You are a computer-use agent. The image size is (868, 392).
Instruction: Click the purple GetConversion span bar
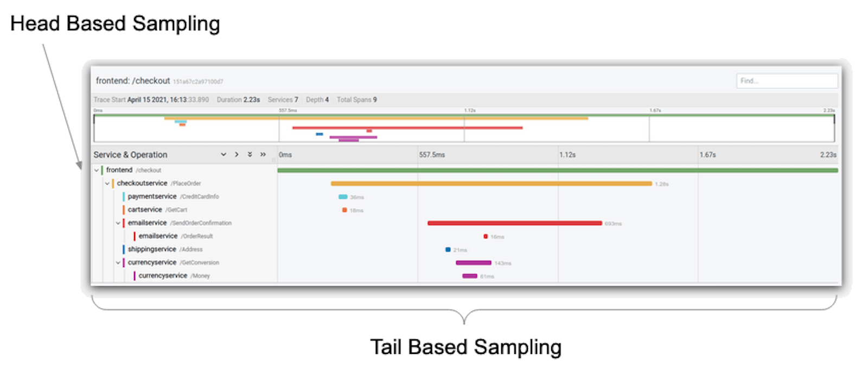click(x=474, y=263)
